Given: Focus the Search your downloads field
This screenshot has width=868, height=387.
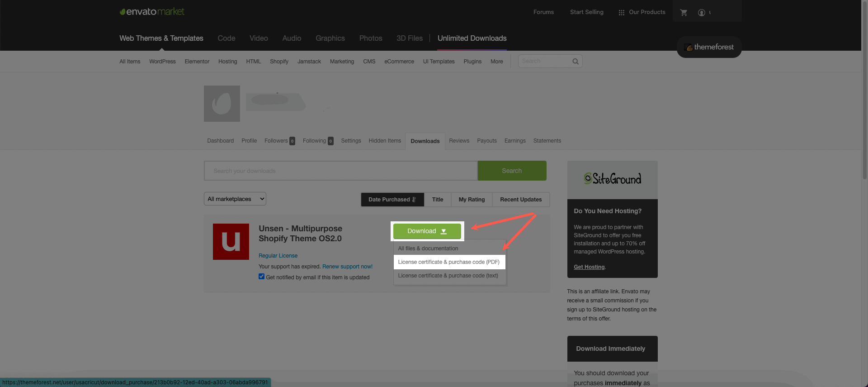Looking at the screenshot, I should [x=340, y=171].
